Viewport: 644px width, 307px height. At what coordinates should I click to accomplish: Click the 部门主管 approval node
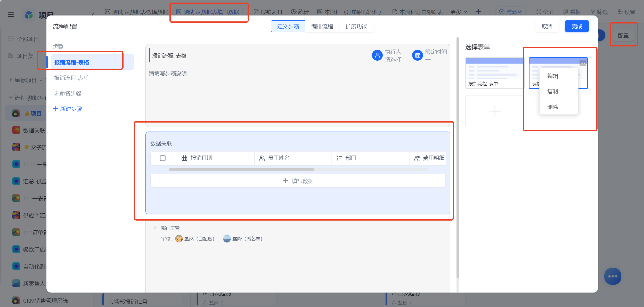[x=170, y=228]
